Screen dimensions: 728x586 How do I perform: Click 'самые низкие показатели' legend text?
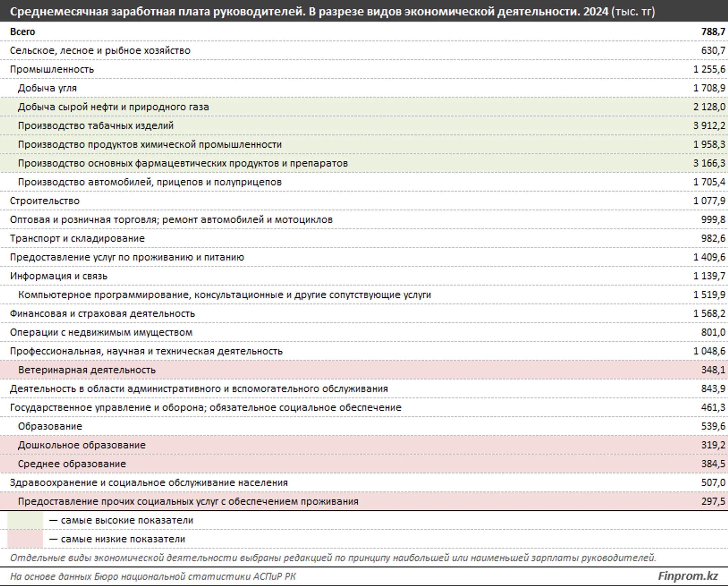(123, 539)
